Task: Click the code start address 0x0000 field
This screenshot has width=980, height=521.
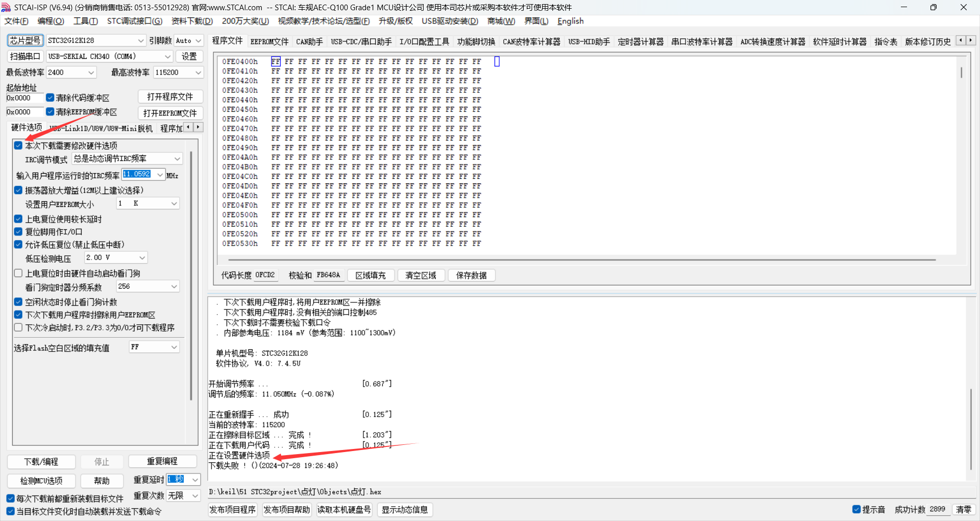Action: click(x=24, y=98)
